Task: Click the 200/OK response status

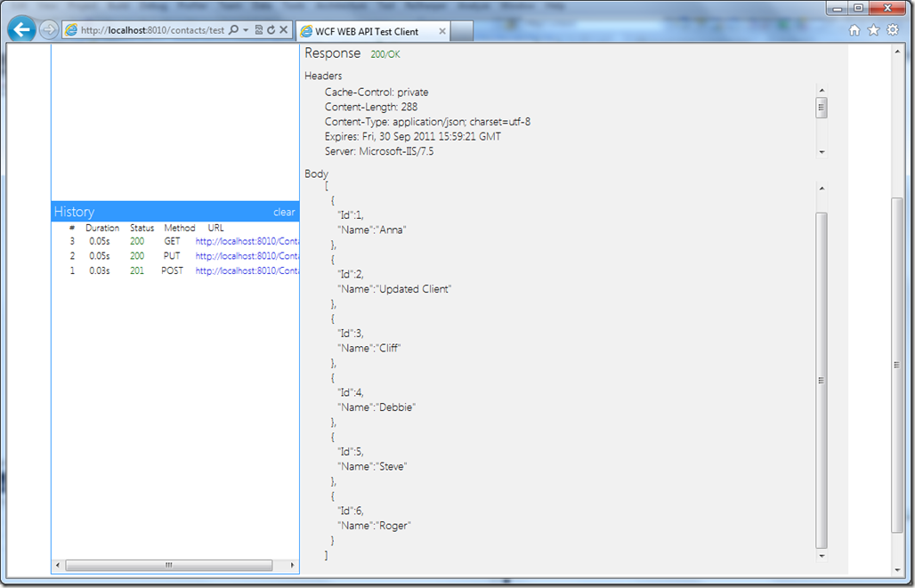Action: point(385,54)
